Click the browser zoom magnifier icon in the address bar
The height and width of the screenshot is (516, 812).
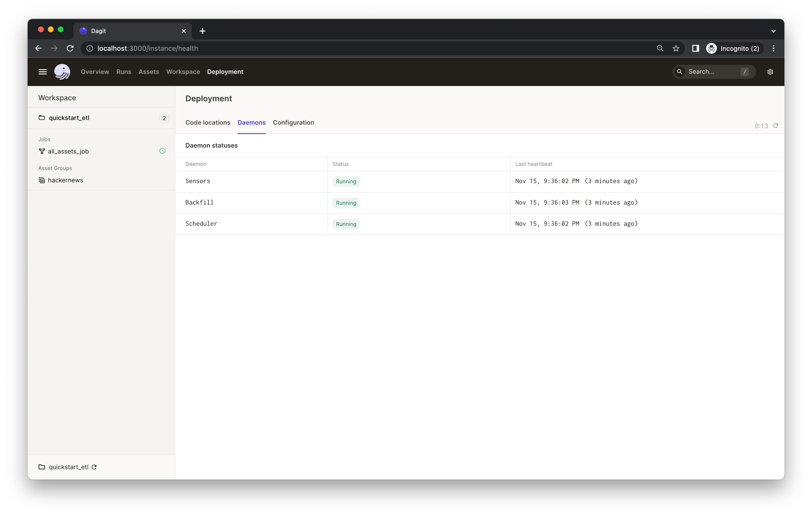point(660,48)
